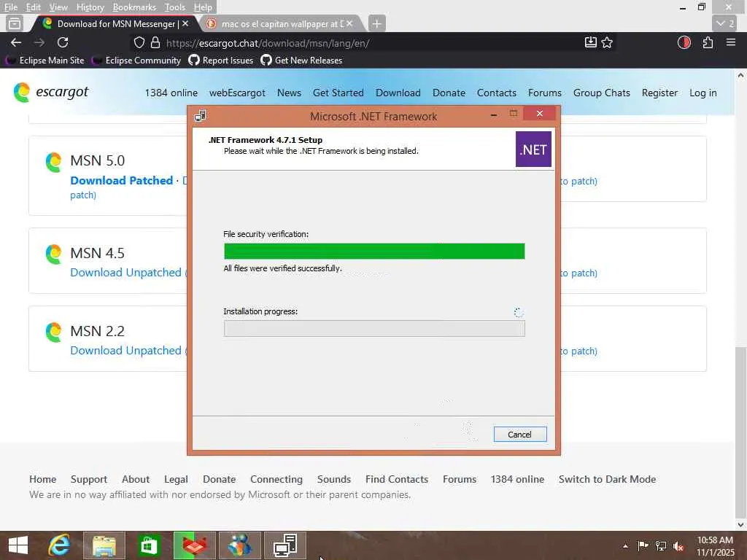Image resolution: width=747 pixels, height=560 pixels.
Task: Click the escargot logo on the site header
Action: (x=51, y=92)
